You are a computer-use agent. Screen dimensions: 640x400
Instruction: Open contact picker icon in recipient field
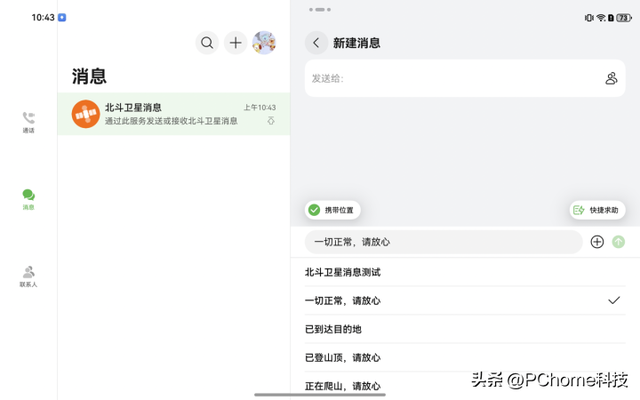(x=611, y=78)
